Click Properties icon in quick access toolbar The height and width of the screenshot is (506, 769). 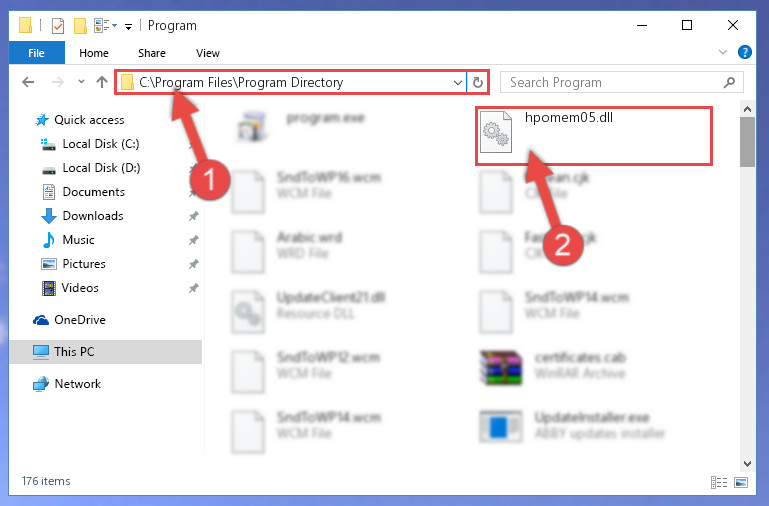(57, 25)
